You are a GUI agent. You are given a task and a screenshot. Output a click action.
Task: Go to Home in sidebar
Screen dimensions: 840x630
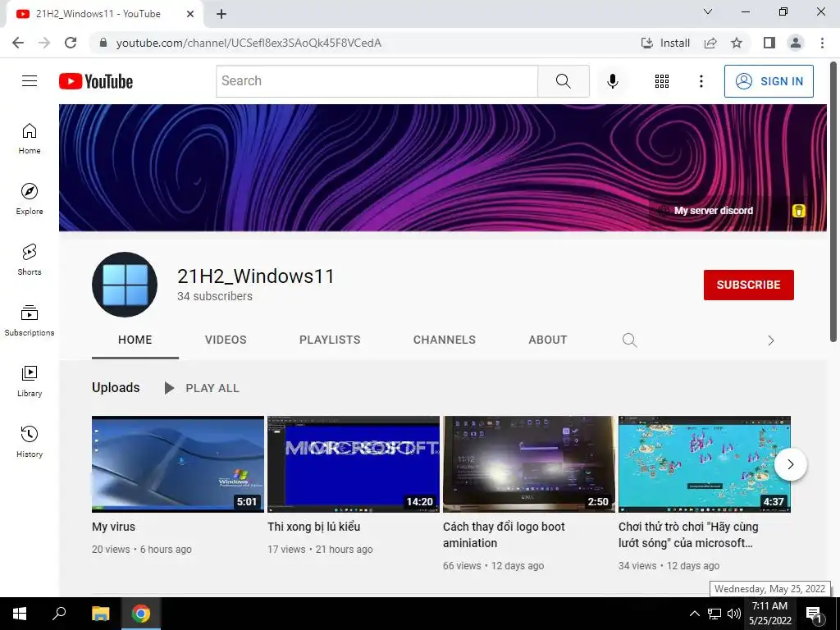pos(30,139)
